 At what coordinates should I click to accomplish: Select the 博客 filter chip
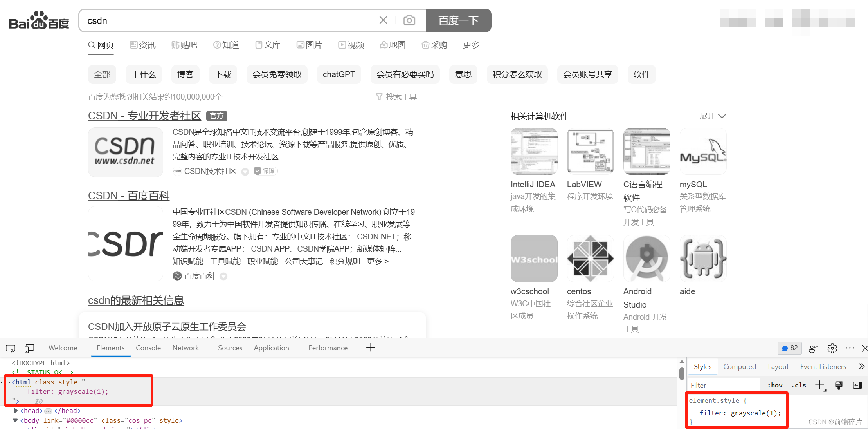(x=185, y=74)
